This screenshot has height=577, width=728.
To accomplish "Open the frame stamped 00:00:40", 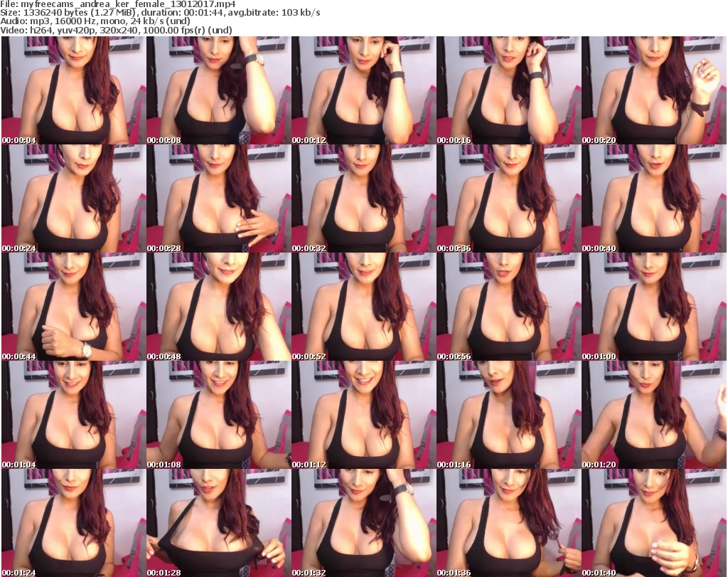I will tap(654, 198).
